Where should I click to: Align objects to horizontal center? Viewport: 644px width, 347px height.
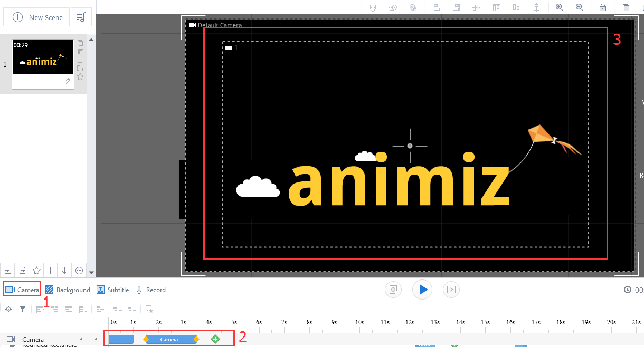point(477,7)
